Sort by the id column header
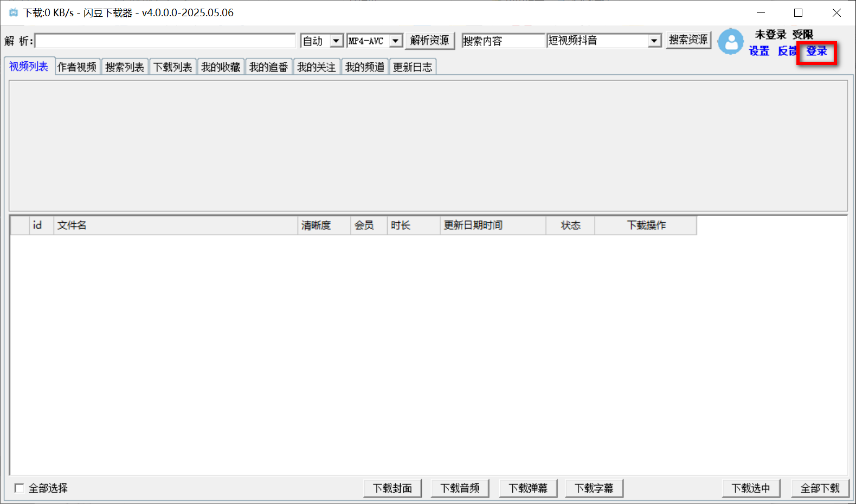 click(42, 225)
